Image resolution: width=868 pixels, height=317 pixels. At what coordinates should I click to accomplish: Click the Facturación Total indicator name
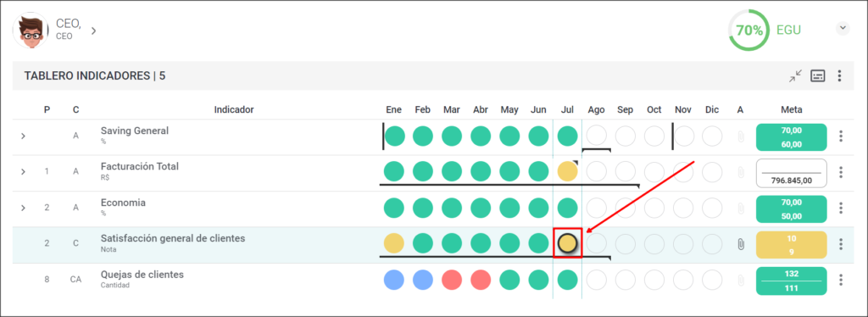pyautogui.click(x=140, y=166)
